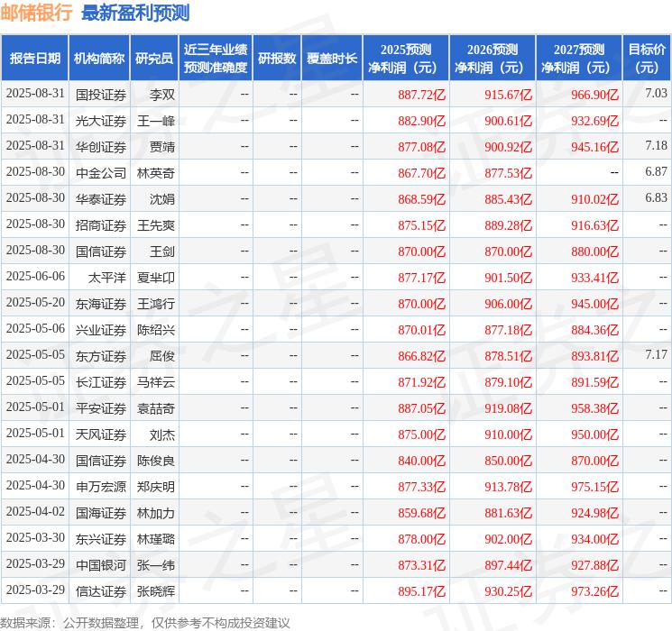The height and width of the screenshot is (631, 672).
Task: Select institution 招商证券
Action: (x=101, y=225)
